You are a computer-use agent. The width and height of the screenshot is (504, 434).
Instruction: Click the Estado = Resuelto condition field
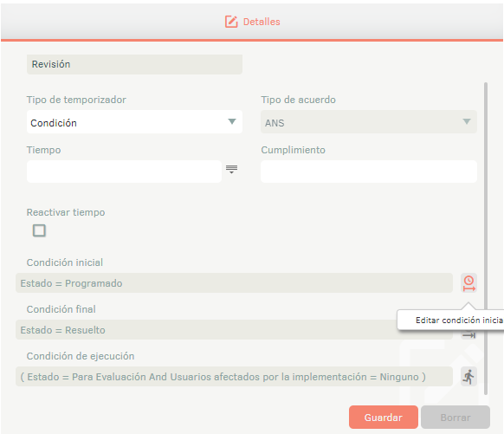click(206, 329)
